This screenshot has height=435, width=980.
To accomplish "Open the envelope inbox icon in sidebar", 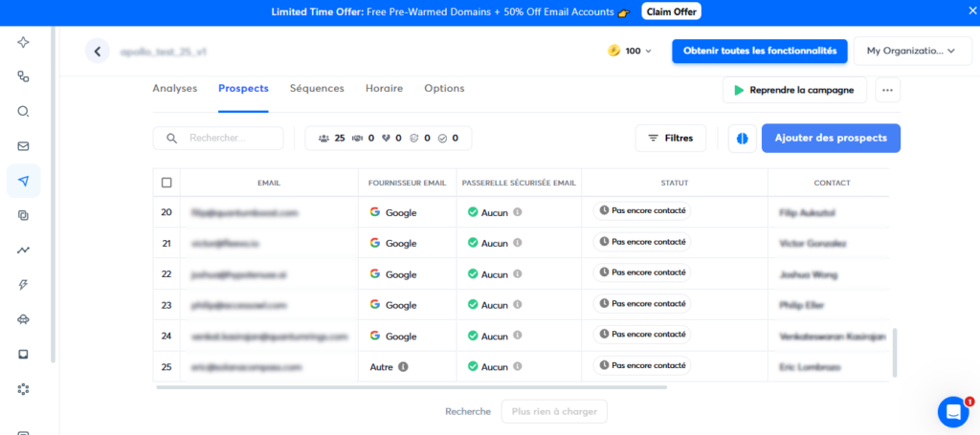I will pyautogui.click(x=24, y=146).
